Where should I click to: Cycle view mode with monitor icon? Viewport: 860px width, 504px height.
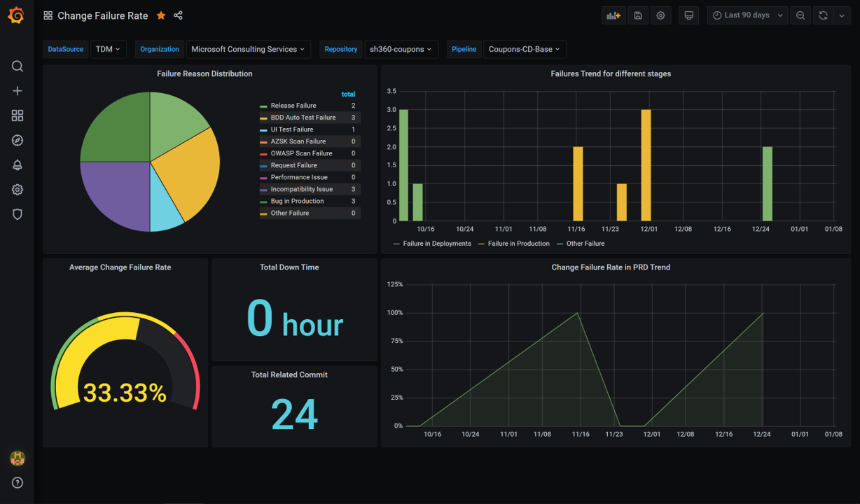pyautogui.click(x=689, y=15)
